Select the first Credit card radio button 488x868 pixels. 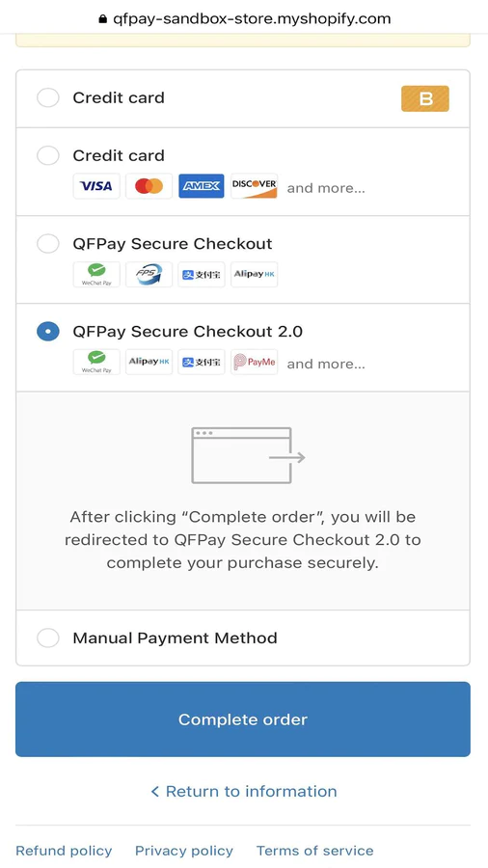48,98
